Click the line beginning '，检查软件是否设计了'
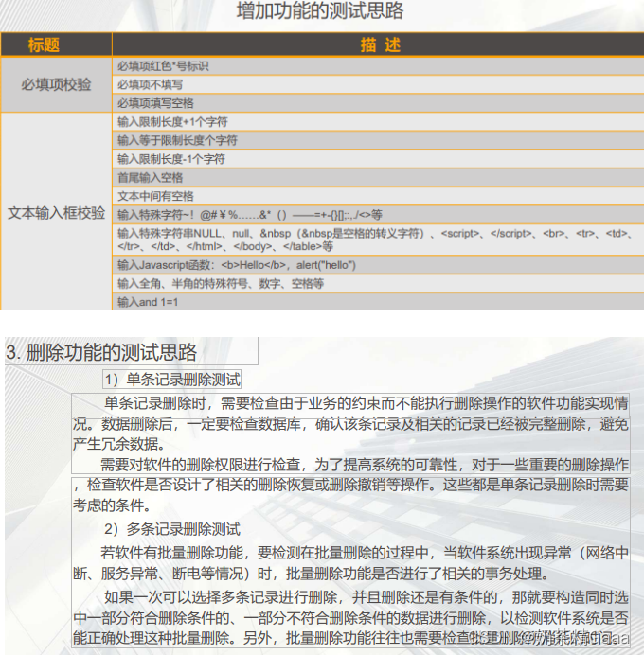The height and width of the screenshot is (655, 644). (x=350, y=485)
